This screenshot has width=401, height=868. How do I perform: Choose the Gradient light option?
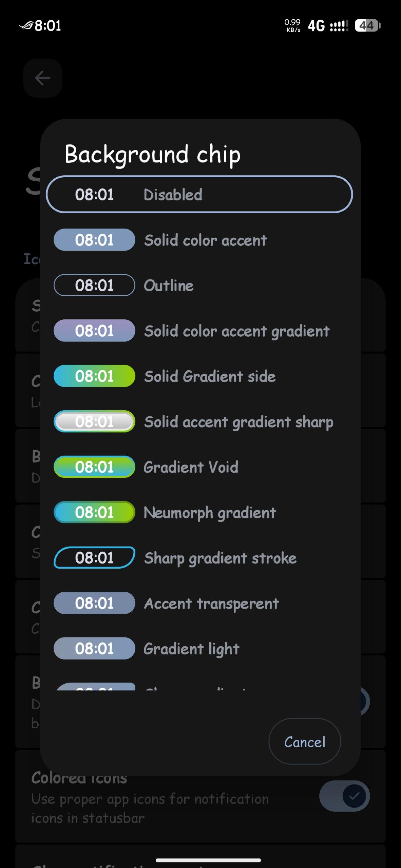coord(191,649)
